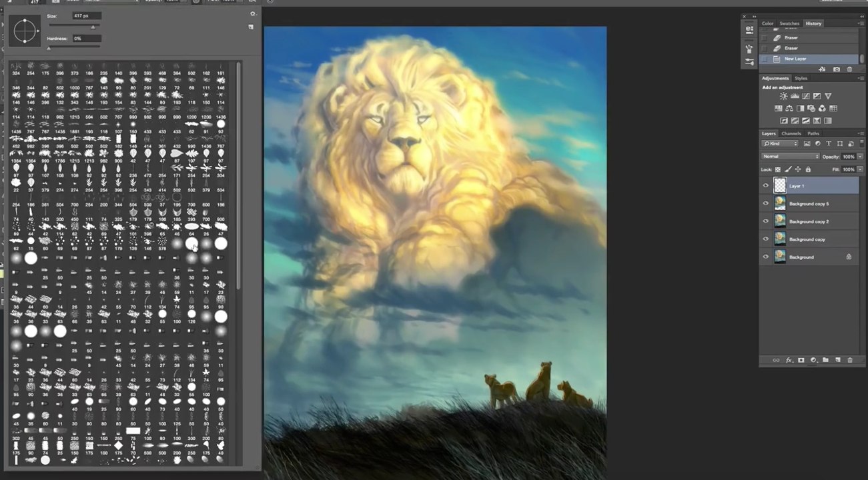Add a Color Lookup adjustment

pos(833,109)
